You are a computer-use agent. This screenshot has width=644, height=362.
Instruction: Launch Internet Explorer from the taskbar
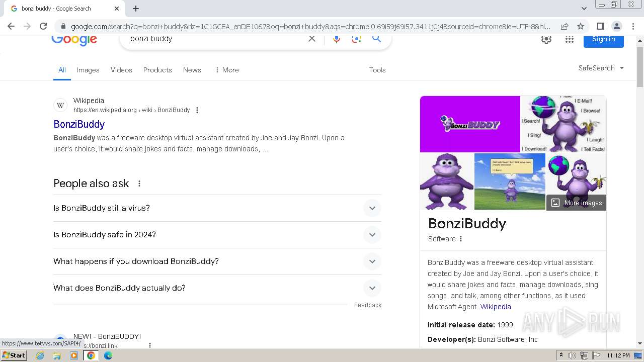tap(40, 355)
